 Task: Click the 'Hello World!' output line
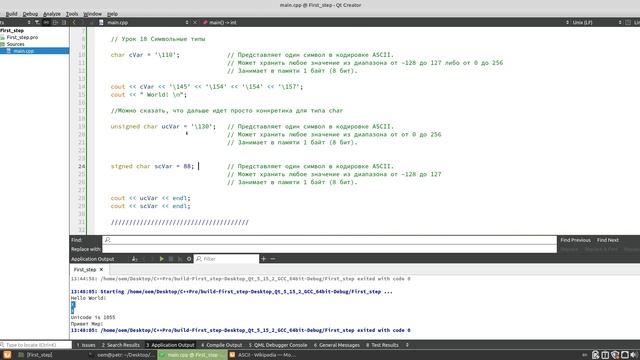89,298
